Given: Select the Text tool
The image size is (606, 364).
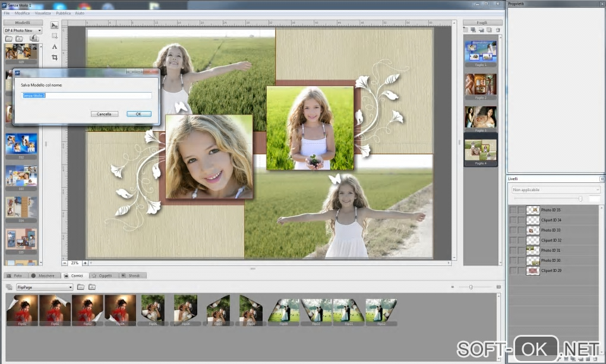Looking at the screenshot, I should click(55, 46).
